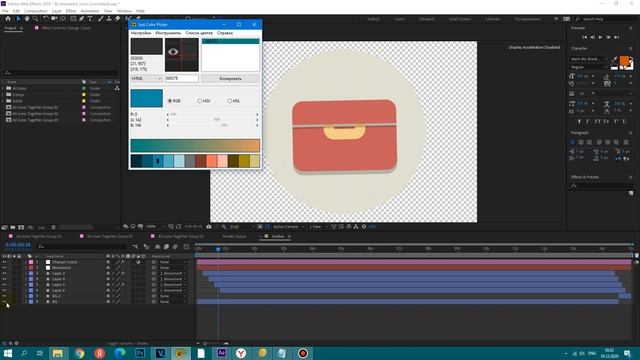Select the Hand tool
Image resolution: width=640 pixels, height=360 pixels.
[x=27, y=19]
